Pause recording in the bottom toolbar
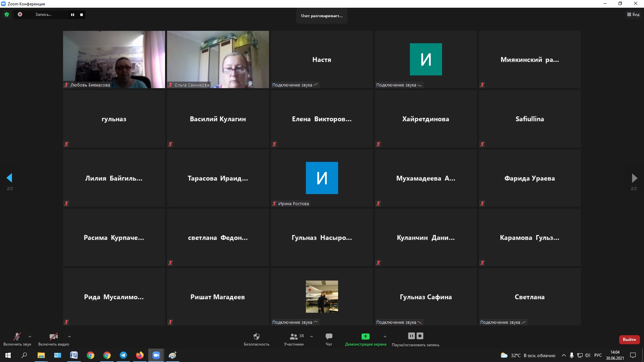 click(411, 336)
